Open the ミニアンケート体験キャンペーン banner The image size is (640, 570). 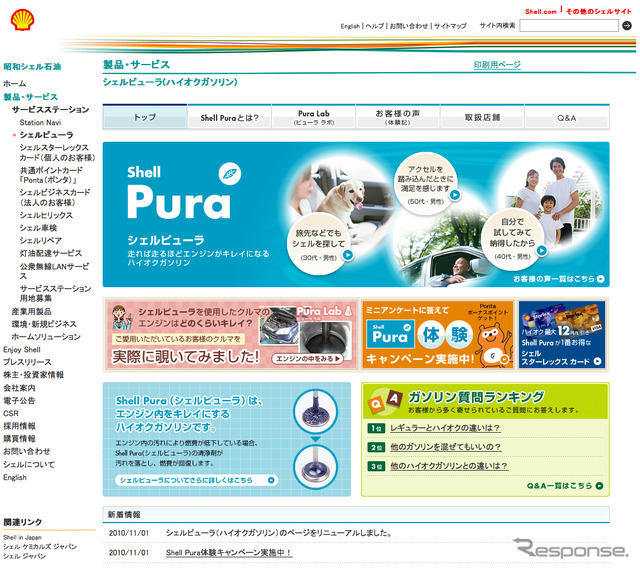tap(438, 335)
